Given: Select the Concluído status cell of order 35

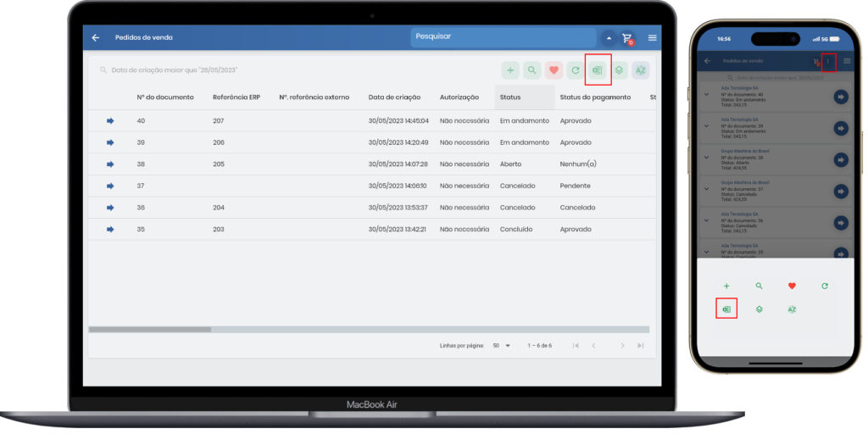Looking at the screenshot, I should tap(516, 229).
